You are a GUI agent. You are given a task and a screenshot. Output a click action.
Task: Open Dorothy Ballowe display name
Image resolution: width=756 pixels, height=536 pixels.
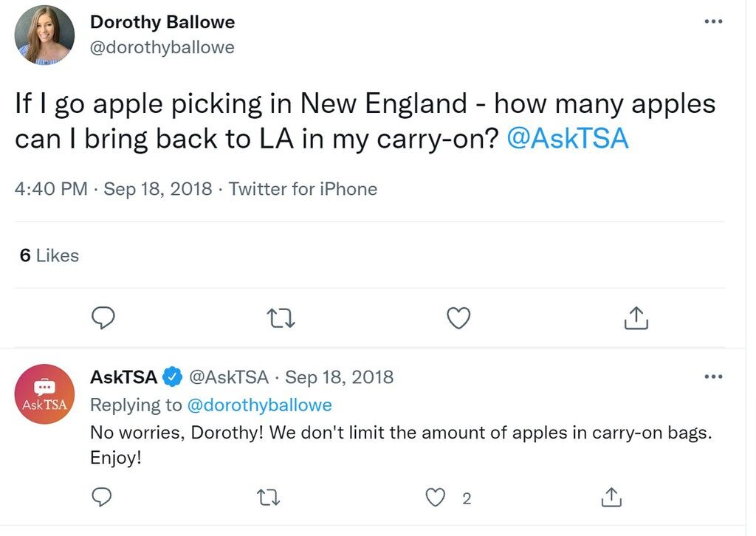162,21
